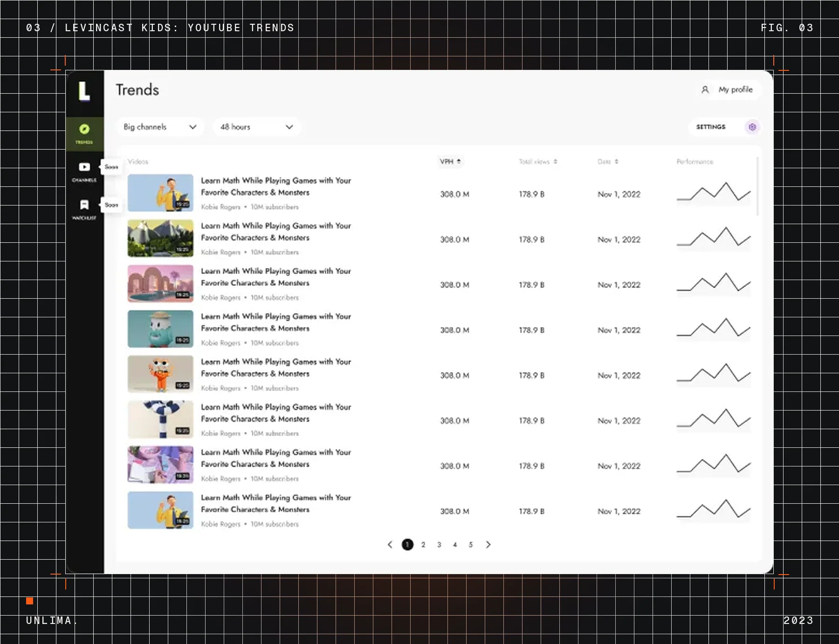Click the Trends page heading
Screen dimensions: 839x644
138,89
